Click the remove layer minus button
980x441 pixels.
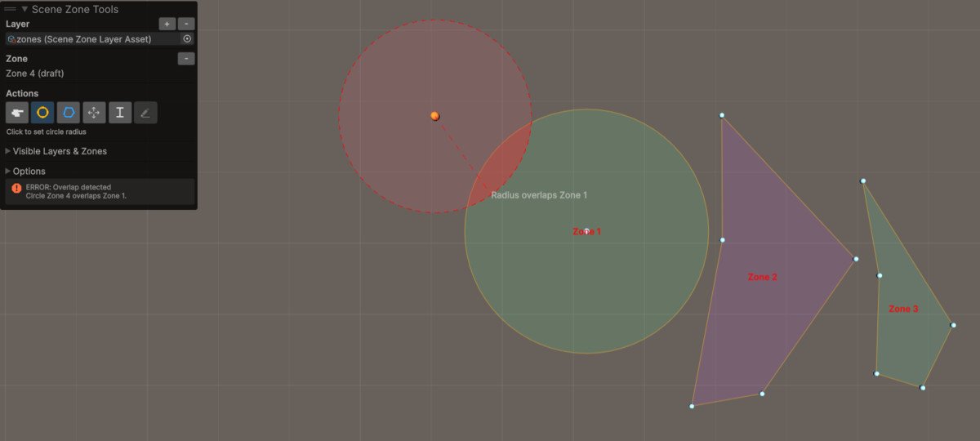pos(186,24)
